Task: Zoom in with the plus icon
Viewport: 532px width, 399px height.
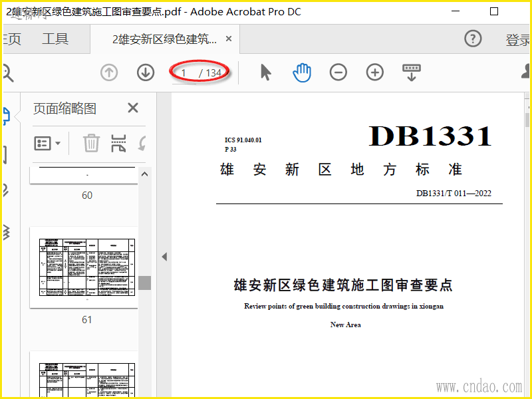Action: pyautogui.click(x=375, y=72)
